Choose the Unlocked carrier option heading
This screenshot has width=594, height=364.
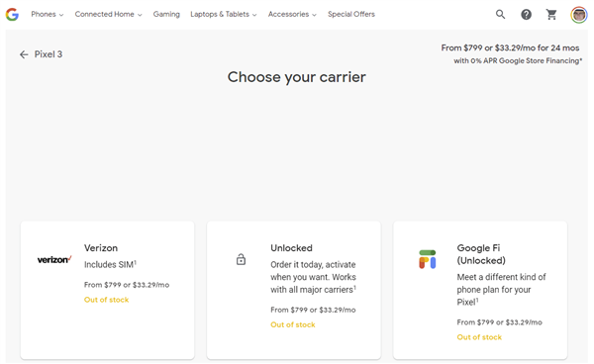click(291, 248)
